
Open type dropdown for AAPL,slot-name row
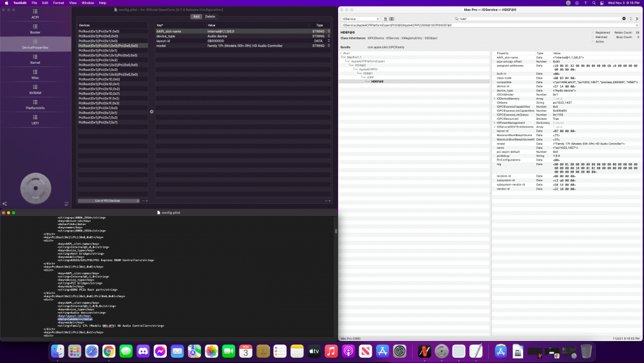pos(328,31)
